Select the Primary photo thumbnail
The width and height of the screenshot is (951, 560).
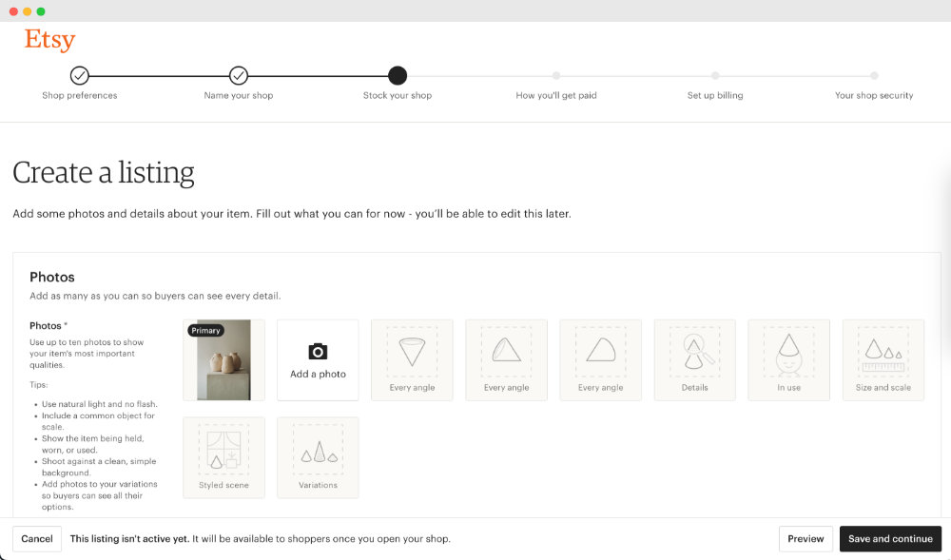pos(223,358)
